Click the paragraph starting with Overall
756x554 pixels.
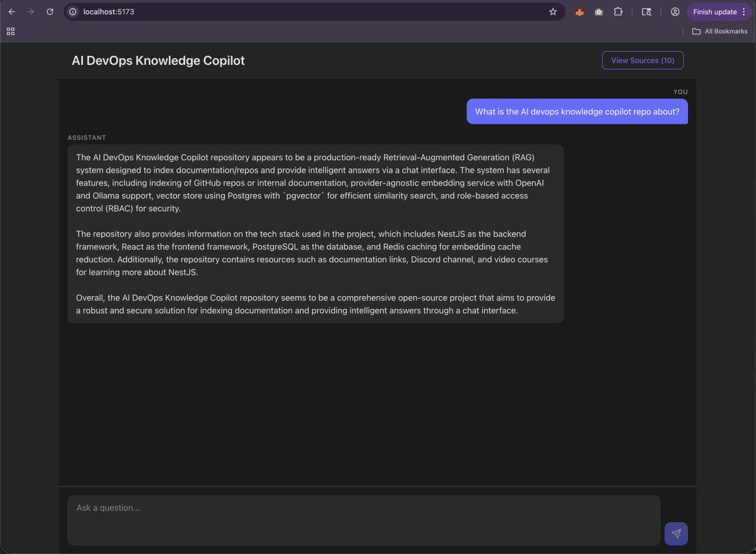[x=316, y=304]
